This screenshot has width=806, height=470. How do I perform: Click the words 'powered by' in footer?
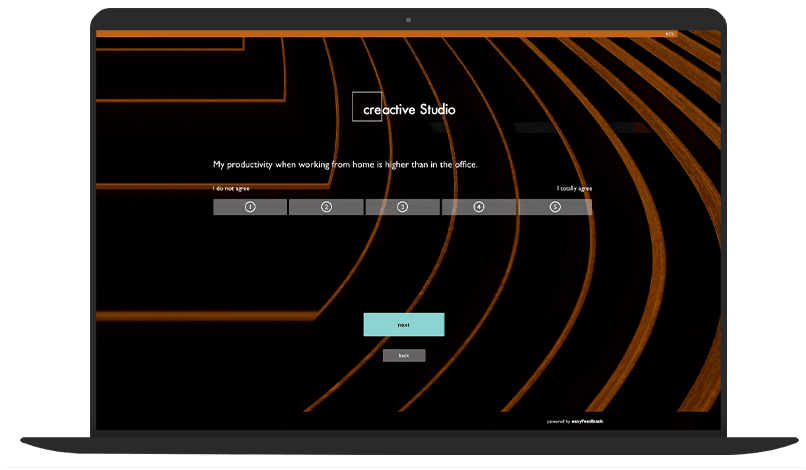(558, 421)
